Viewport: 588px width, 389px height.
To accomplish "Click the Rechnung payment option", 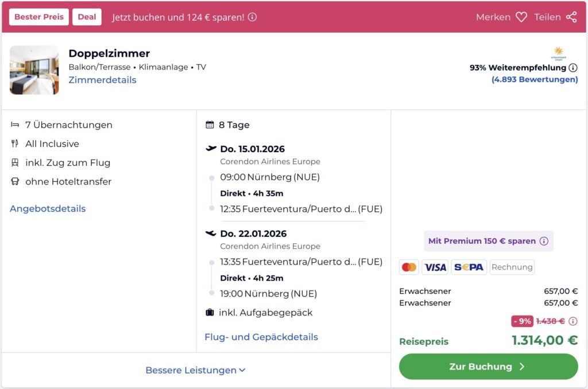I will click(512, 267).
